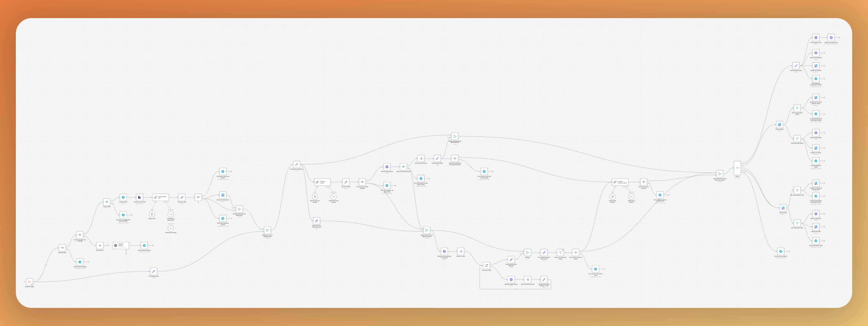Open the Trigger order generation HTTP node
Viewport: 868px width, 326px height.
click(831, 37)
